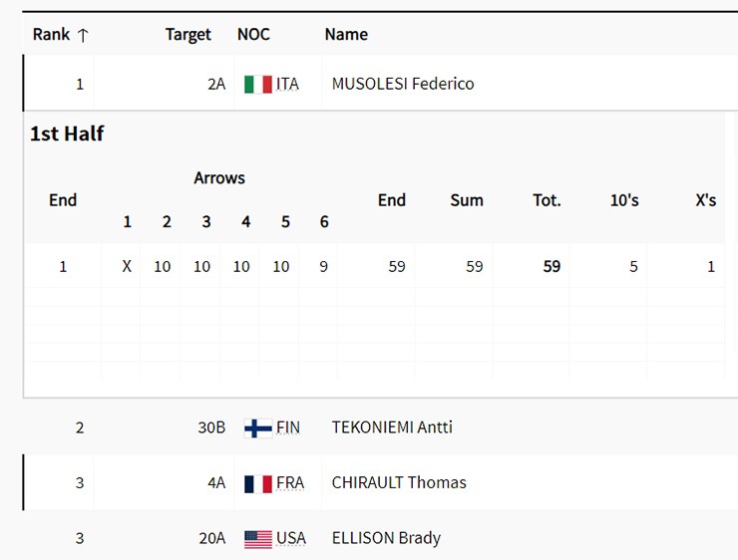Click the USA flag icon

257,539
